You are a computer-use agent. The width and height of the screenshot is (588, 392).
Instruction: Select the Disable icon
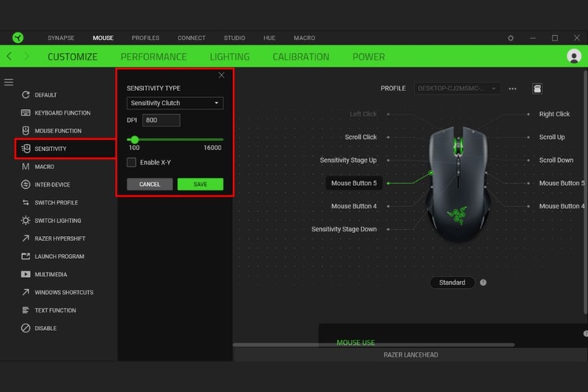26,328
